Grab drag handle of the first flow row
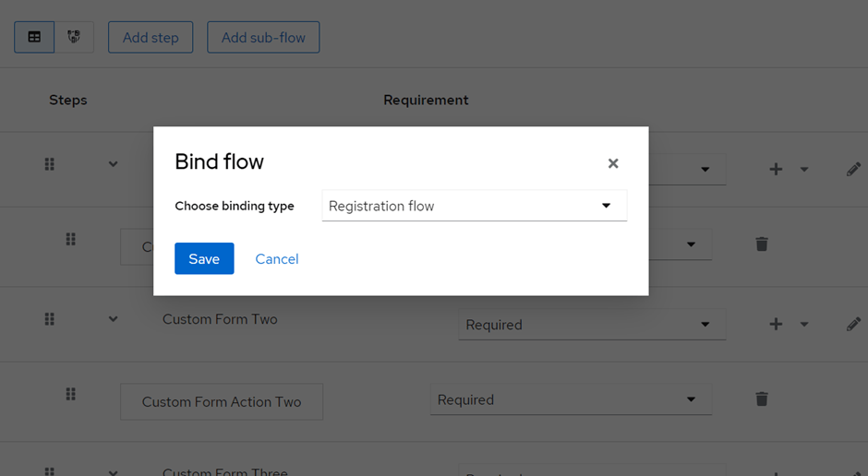Image resolution: width=868 pixels, height=476 pixels. (49, 164)
